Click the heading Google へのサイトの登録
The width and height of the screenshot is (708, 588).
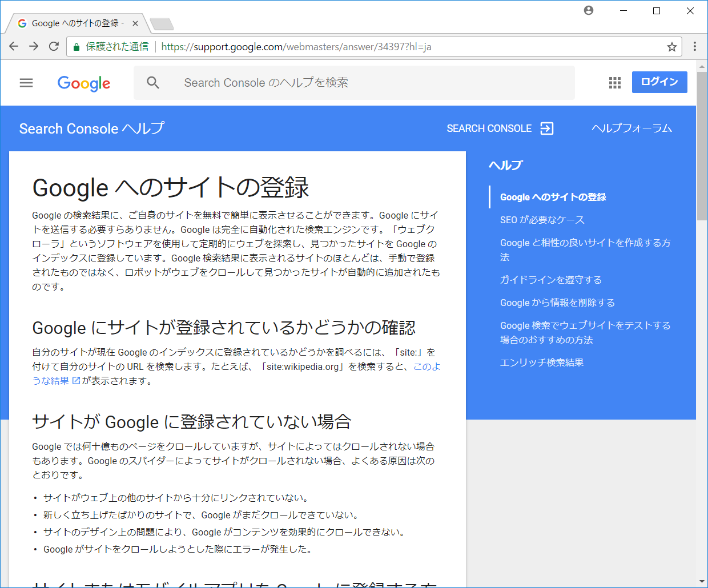click(171, 187)
